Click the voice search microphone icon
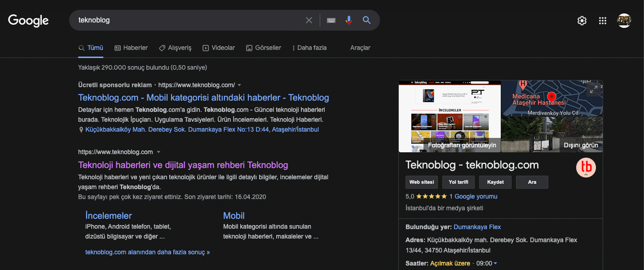644x270 pixels. click(349, 20)
